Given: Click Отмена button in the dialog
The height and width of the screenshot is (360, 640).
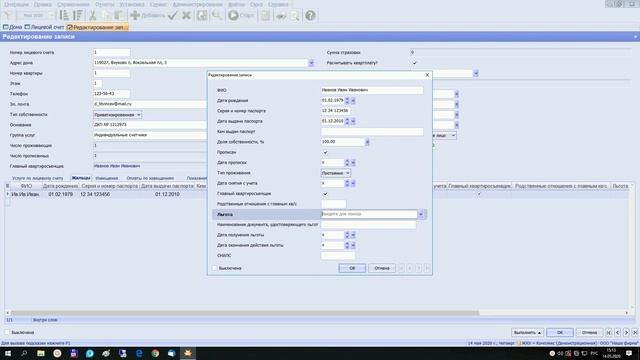Looking at the screenshot, I should point(382,268).
